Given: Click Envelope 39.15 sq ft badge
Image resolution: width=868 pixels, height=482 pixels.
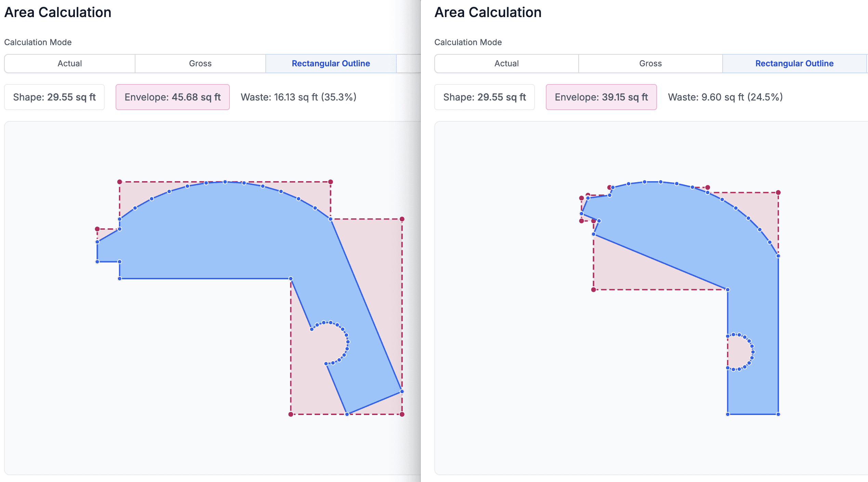Looking at the screenshot, I should (x=601, y=97).
